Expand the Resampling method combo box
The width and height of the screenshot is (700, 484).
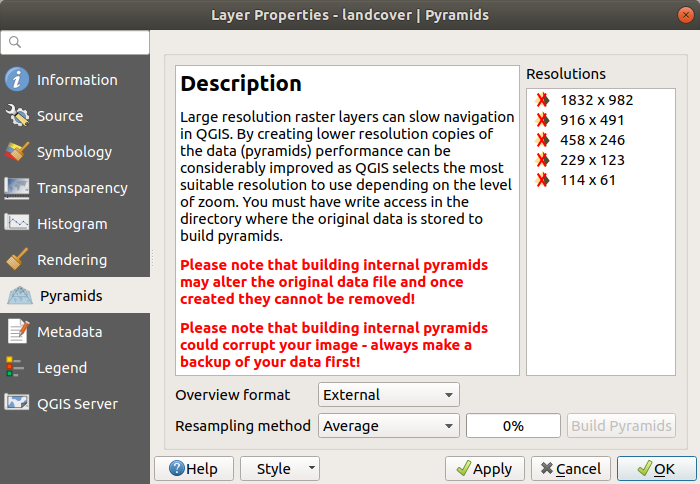(x=388, y=426)
